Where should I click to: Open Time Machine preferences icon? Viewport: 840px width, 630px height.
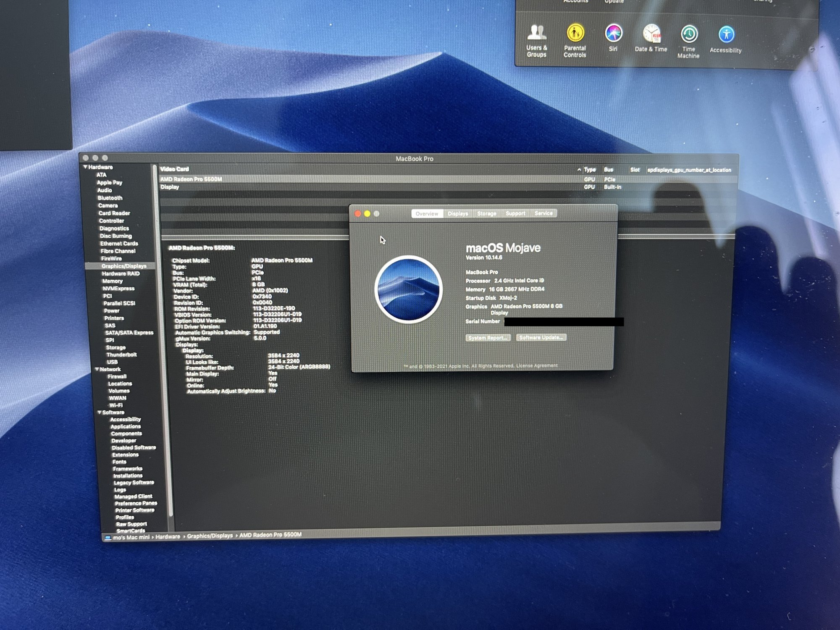click(688, 42)
